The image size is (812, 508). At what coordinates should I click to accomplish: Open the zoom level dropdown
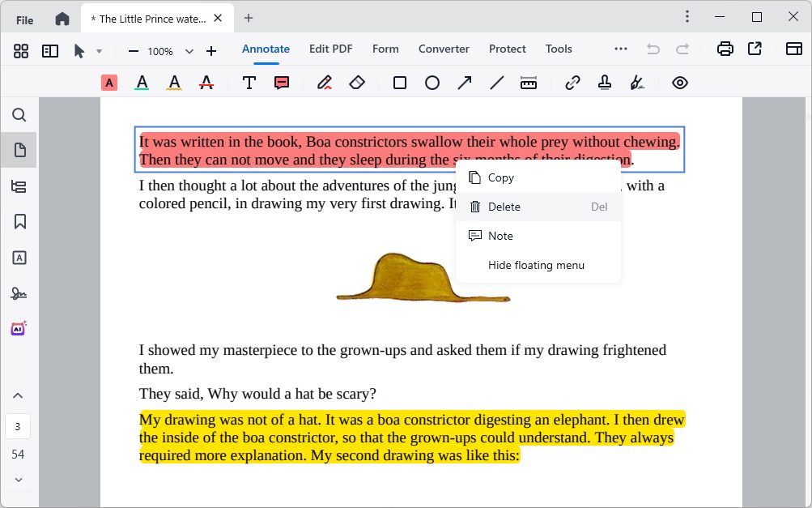[189, 50]
